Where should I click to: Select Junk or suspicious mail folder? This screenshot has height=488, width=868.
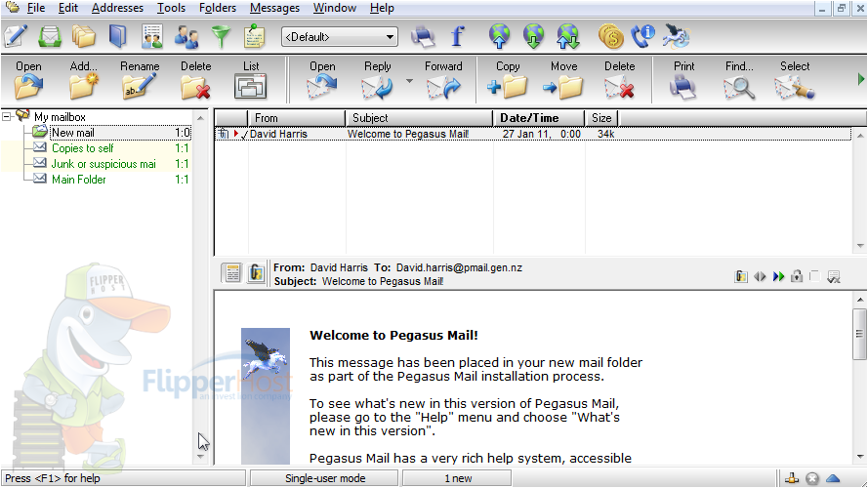(x=111, y=164)
